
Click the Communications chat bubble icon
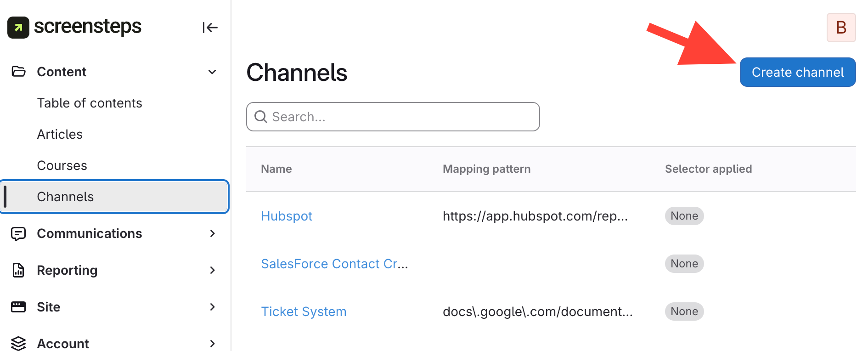[x=18, y=233]
